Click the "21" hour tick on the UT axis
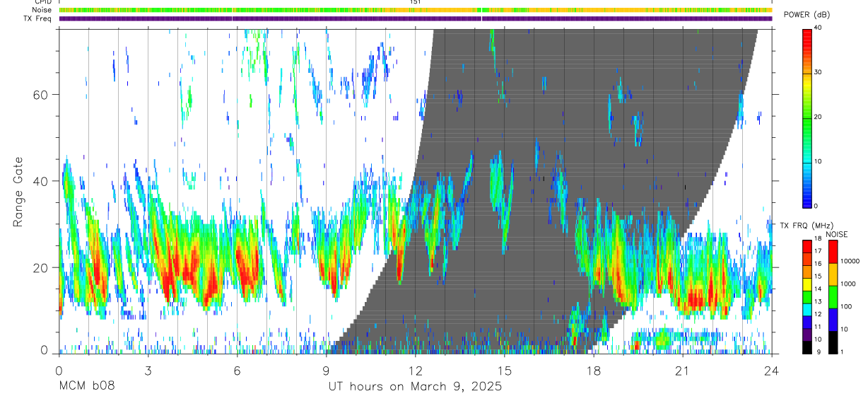Image resolution: width=868 pixels, height=401 pixels. (x=682, y=370)
